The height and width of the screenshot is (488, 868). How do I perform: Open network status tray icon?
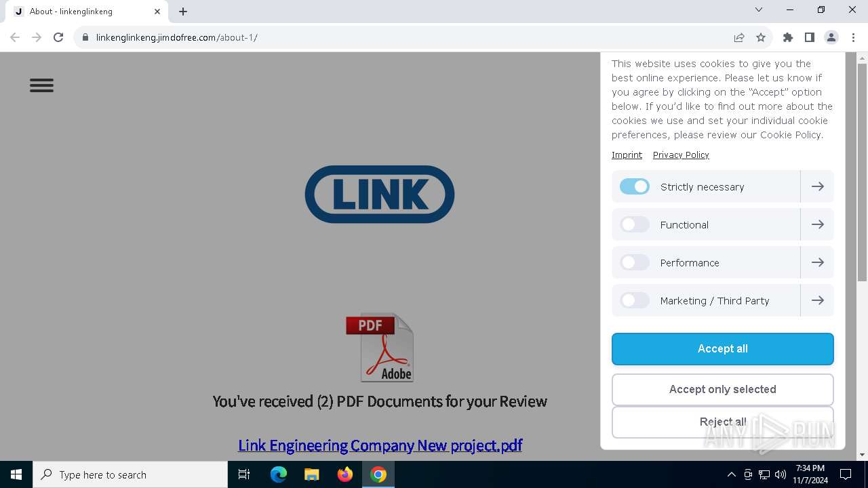pos(764,474)
